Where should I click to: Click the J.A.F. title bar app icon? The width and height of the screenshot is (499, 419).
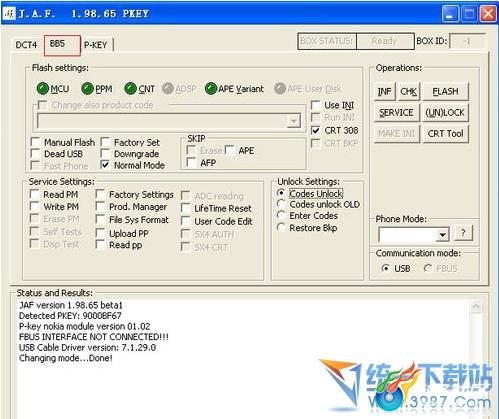point(9,14)
